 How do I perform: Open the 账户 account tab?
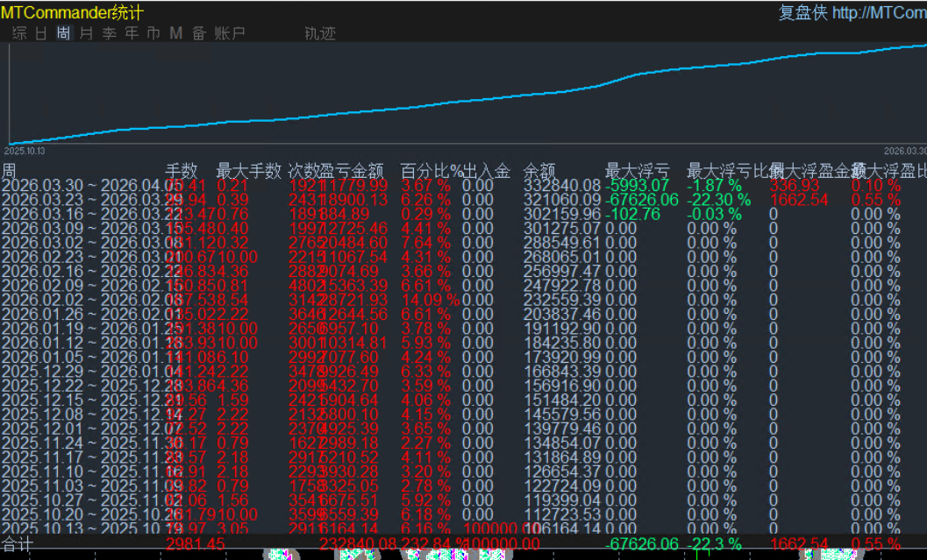tap(230, 33)
